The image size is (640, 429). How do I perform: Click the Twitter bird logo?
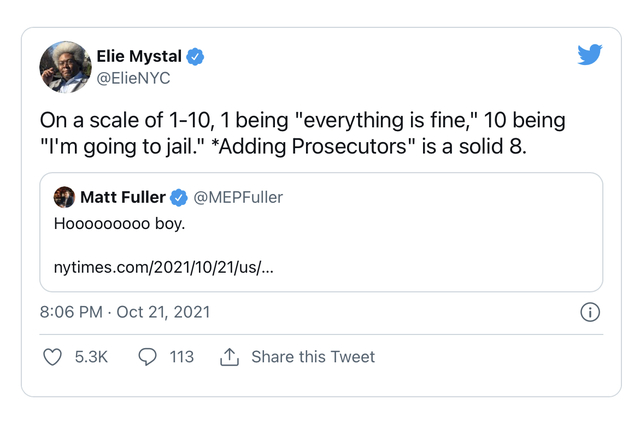[590, 55]
